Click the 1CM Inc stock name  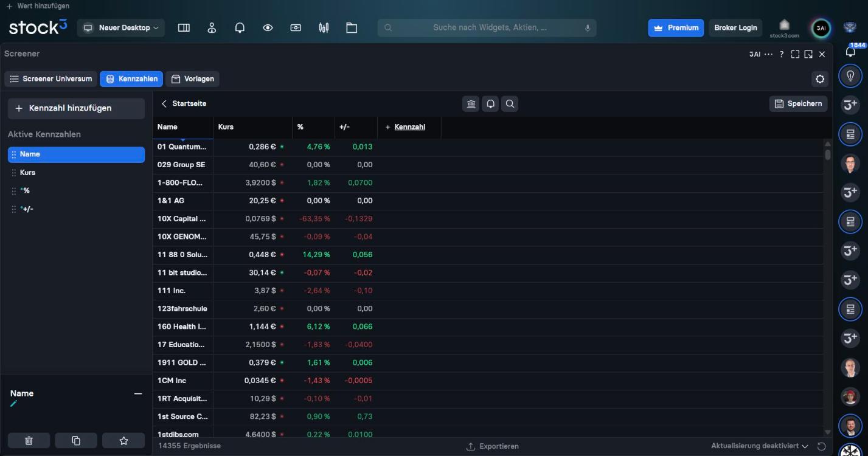(172, 381)
